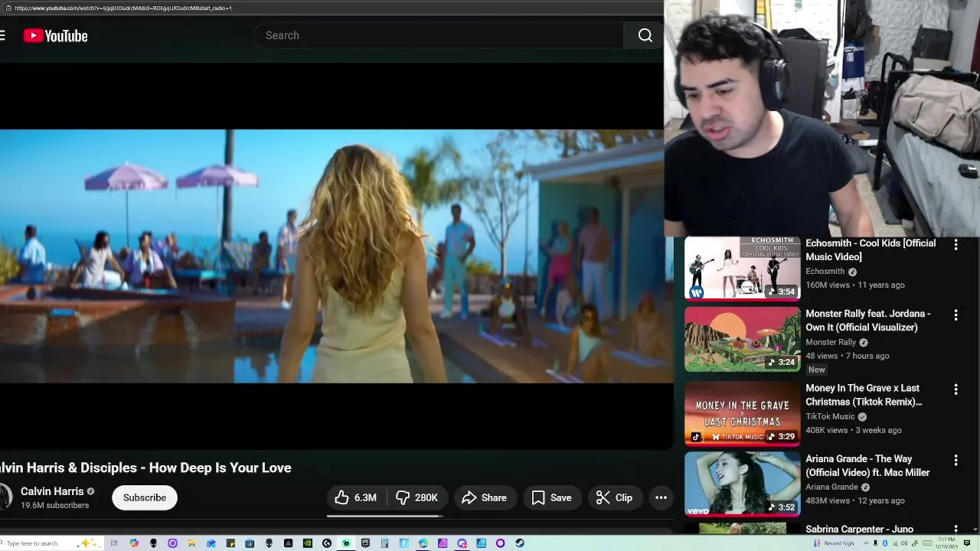Open more actions menu beside Clip
The image size is (980, 551).
661,497
